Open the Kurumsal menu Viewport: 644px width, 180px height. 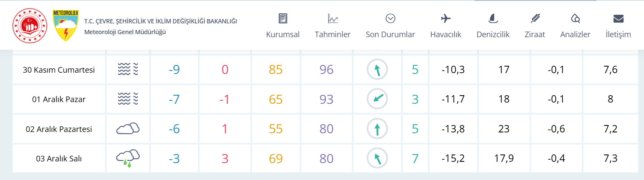(283, 26)
